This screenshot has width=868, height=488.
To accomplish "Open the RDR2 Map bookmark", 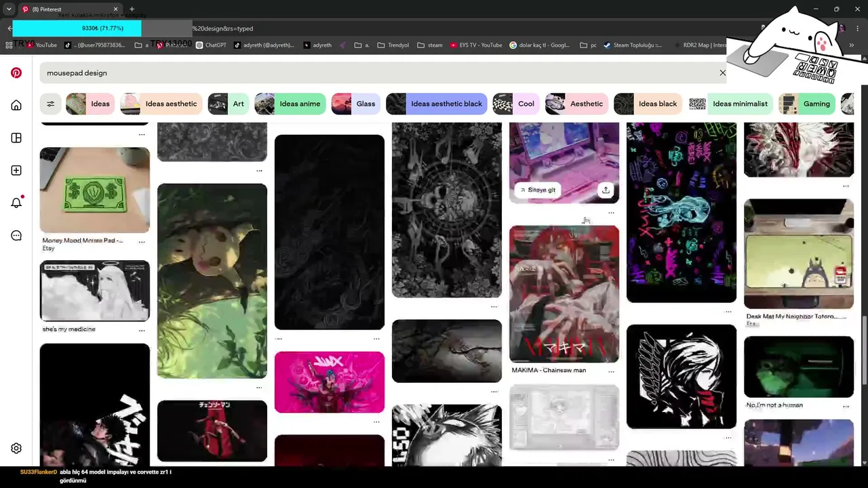I will click(699, 45).
